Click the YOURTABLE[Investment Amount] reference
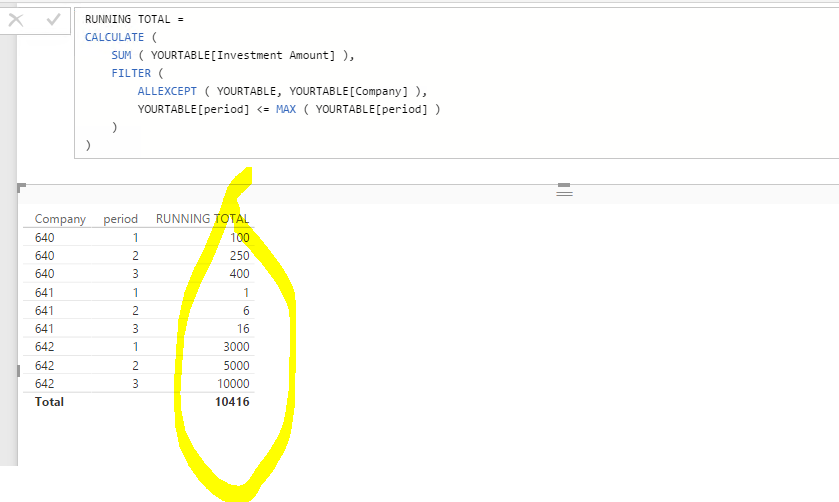The width and height of the screenshot is (839, 502). pyautogui.click(x=243, y=55)
